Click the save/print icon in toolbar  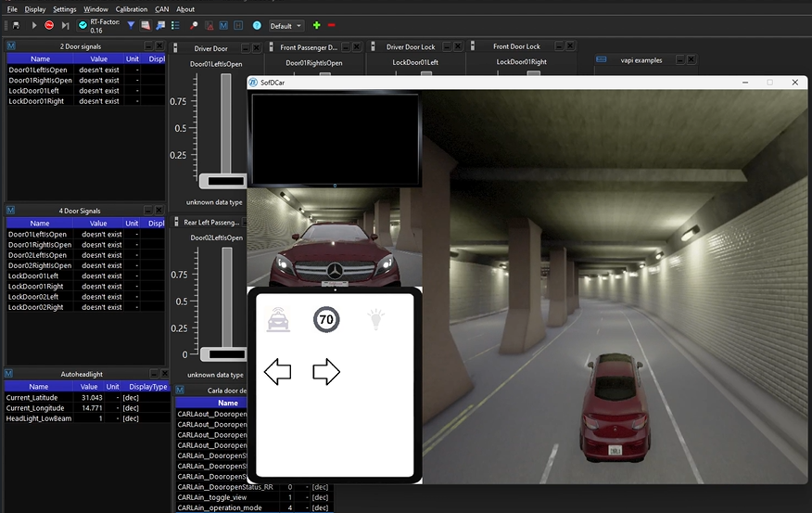(16, 25)
